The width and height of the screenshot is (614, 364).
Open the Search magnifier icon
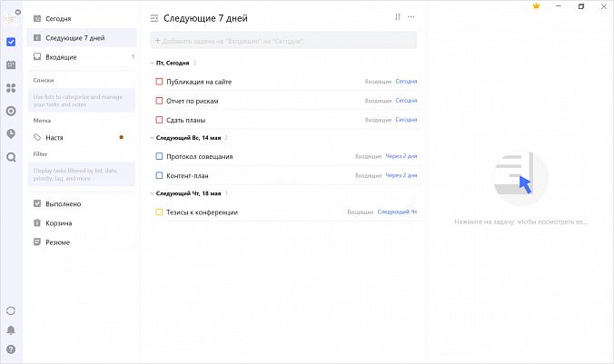(x=11, y=157)
